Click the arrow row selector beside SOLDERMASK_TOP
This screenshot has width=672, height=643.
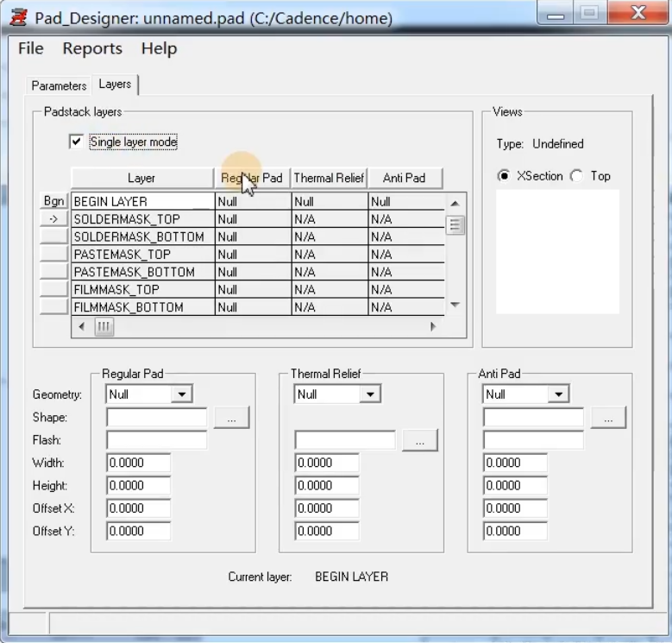(x=53, y=219)
